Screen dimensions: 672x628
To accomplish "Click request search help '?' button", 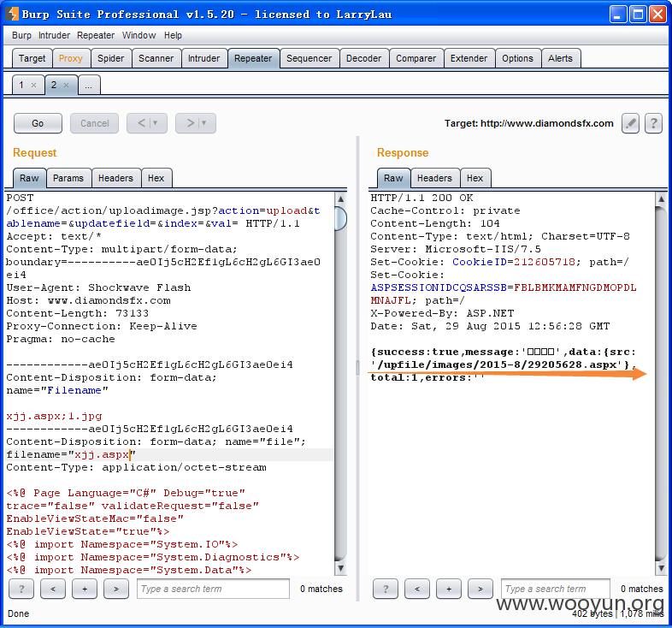I will tap(21, 589).
